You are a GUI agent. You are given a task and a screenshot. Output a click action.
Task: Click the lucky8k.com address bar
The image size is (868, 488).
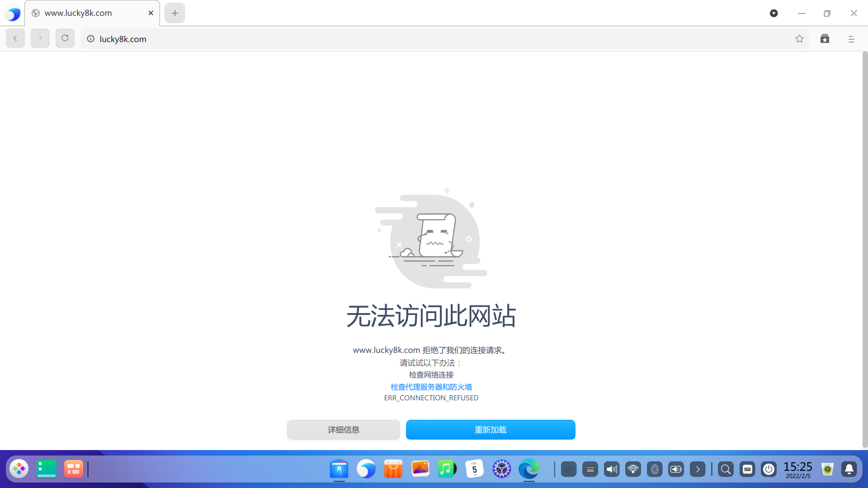coord(407,39)
